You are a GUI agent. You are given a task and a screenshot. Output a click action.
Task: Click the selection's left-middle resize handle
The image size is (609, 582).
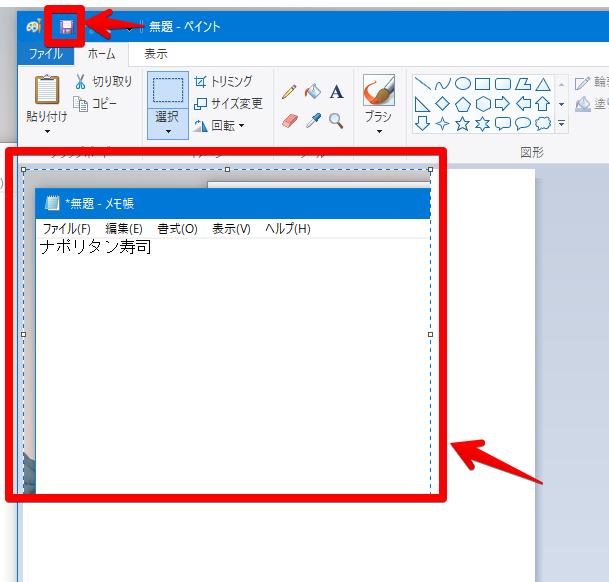pos(24,334)
